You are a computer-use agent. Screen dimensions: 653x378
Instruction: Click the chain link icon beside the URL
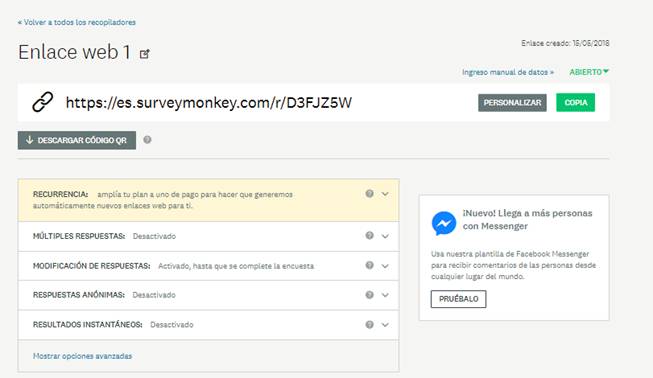click(42, 102)
